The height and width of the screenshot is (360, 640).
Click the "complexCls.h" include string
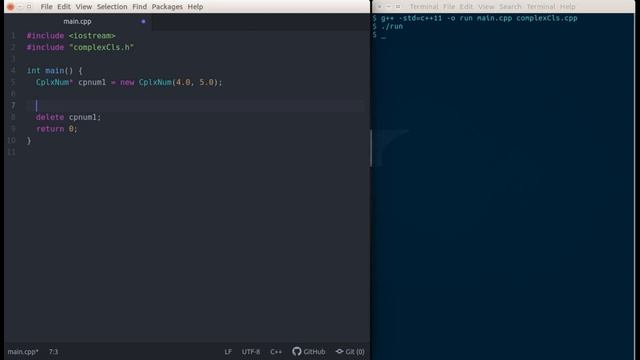[101, 47]
